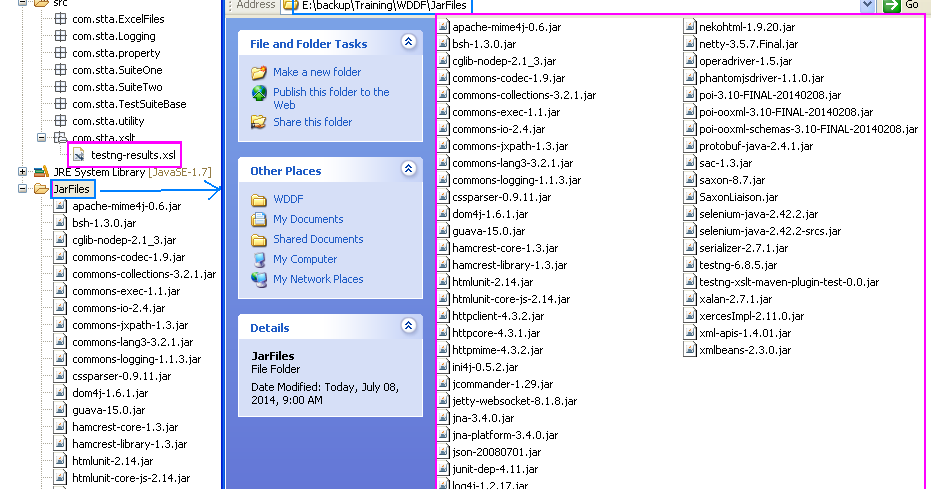Select selenium-java-2.42.2.jar in Explorer window
931x489 pixels.
coord(758,214)
